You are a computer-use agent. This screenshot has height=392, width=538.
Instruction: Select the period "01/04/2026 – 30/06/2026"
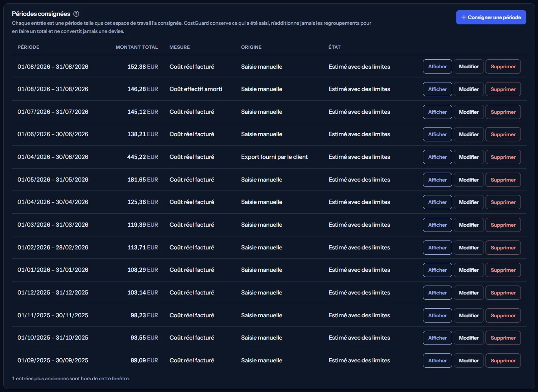(x=53, y=157)
